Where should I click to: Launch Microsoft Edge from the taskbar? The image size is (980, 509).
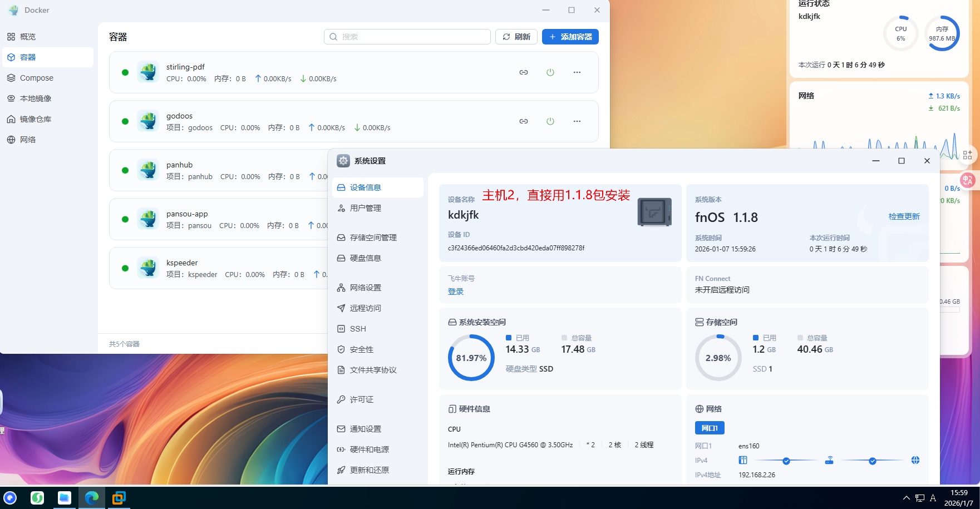click(92, 498)
